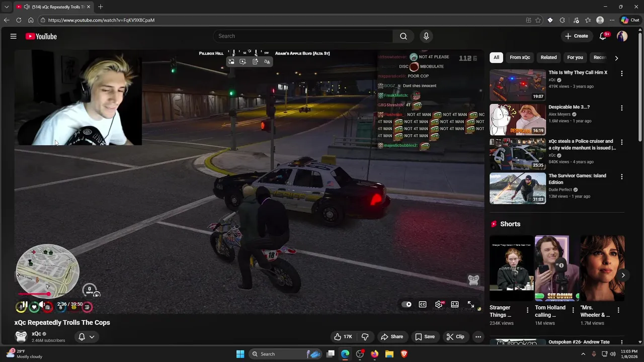This screenshot has height=362, width=644.
Task: Share the video
Action: click(392, 337)
